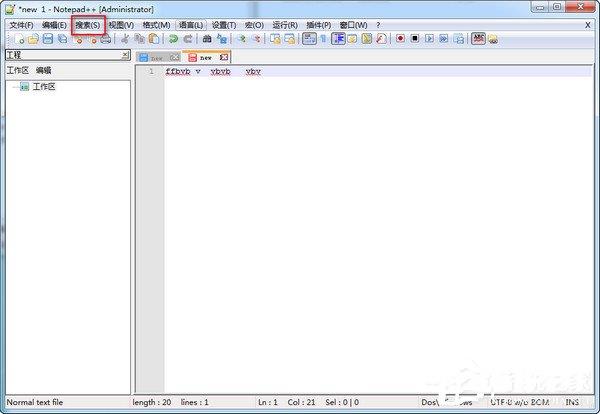Open the 窗口(W) menu
This screenshot has width=600, height=414.
click(353, 25)
